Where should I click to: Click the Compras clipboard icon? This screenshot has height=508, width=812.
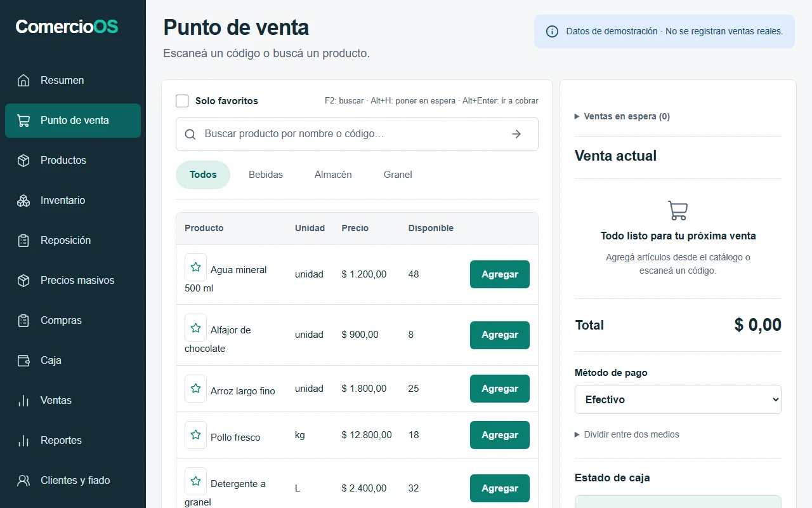23,321
